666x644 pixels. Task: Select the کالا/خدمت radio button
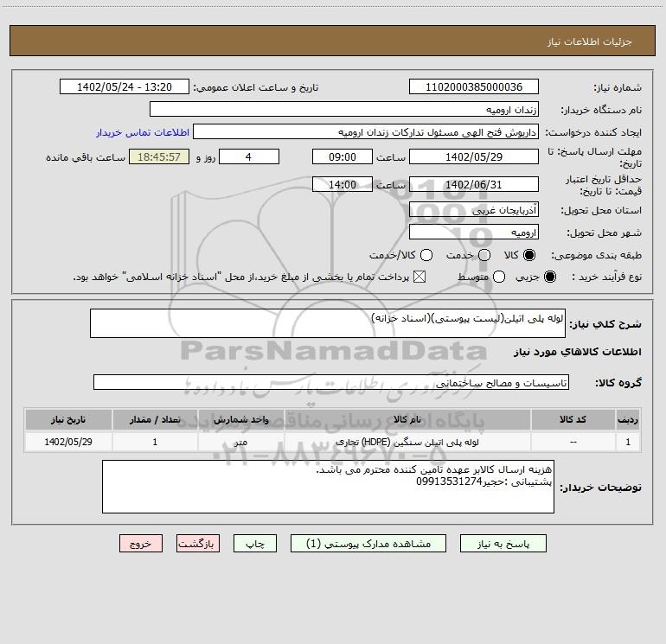point(426,255)
